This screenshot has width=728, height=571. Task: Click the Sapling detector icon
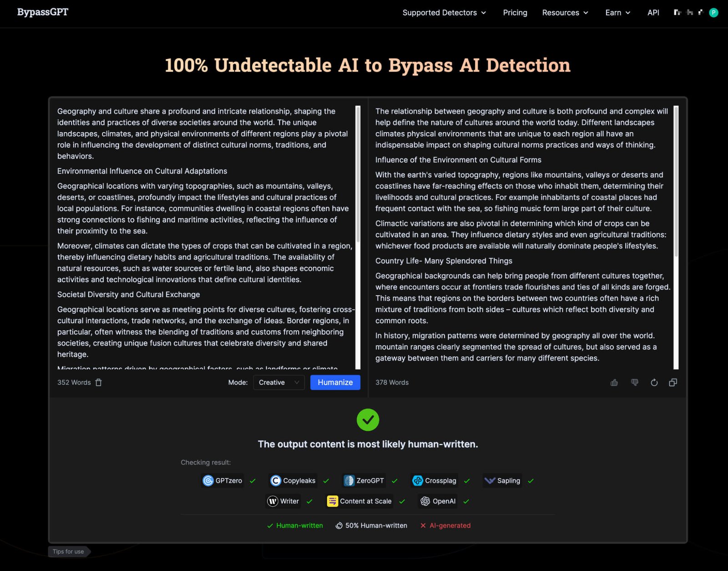(x=490, y=481)
